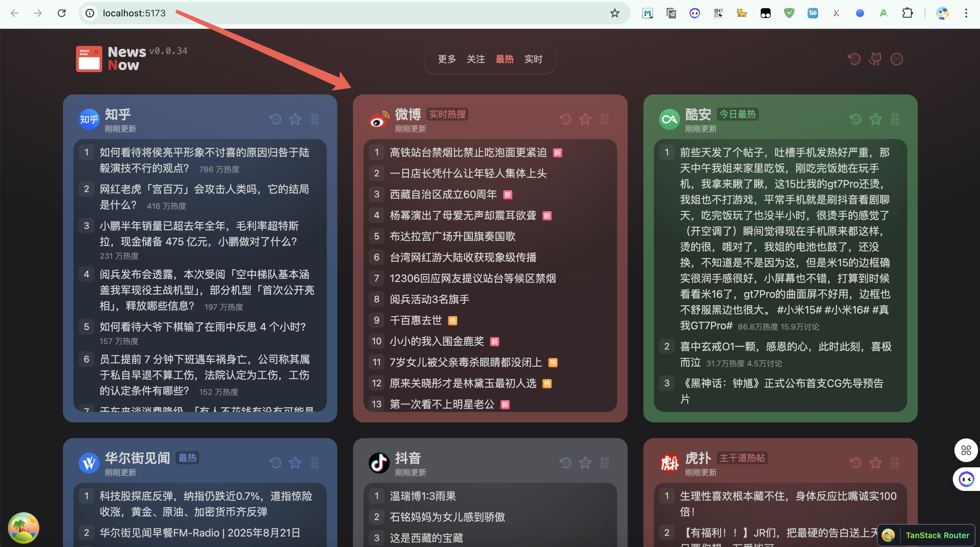
Task: Click the 主干道热帖 tag on 虎扑
Action: pyautogui.click(x=742, y=458)
